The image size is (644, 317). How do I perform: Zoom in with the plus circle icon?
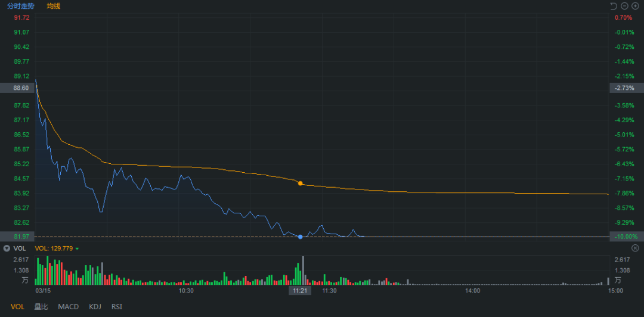tap(636, 6)
